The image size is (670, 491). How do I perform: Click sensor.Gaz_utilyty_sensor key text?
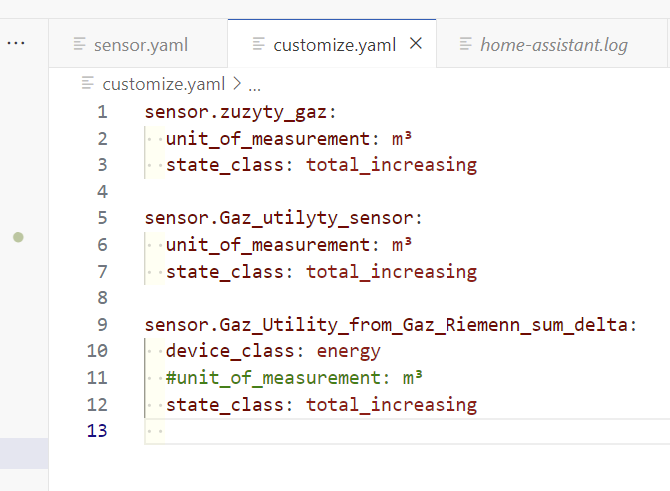point(283,218)
